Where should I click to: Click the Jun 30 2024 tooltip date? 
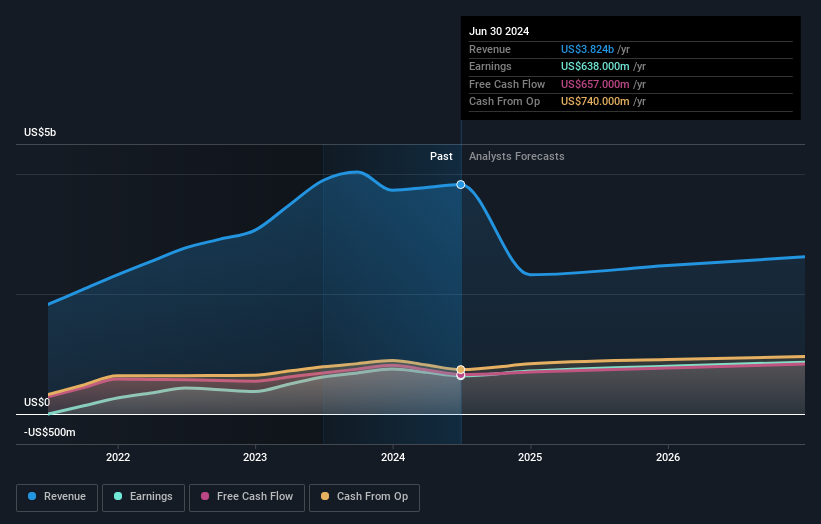[499, 31]
